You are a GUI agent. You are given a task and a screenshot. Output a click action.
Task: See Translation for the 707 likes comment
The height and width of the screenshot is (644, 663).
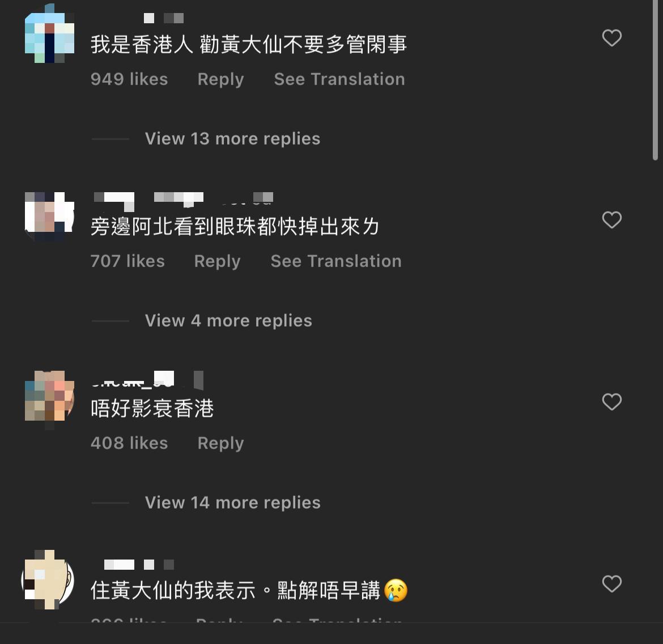[335, 261]
